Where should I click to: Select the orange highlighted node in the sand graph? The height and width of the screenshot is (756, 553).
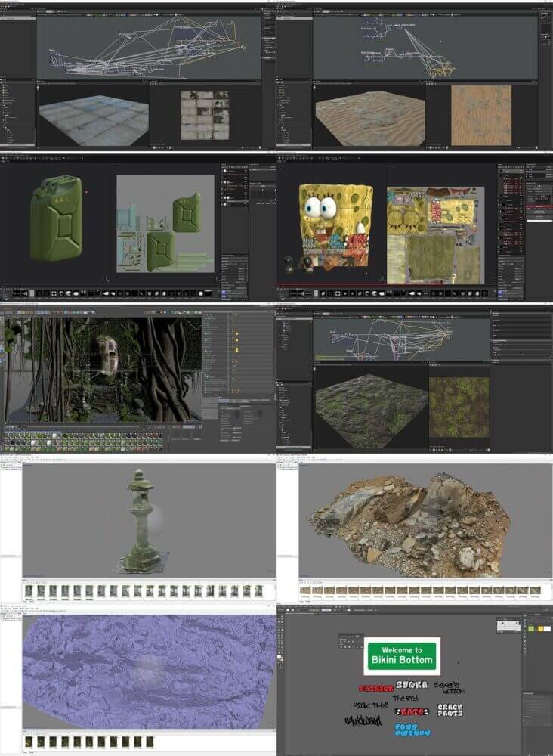click(442, 73)
